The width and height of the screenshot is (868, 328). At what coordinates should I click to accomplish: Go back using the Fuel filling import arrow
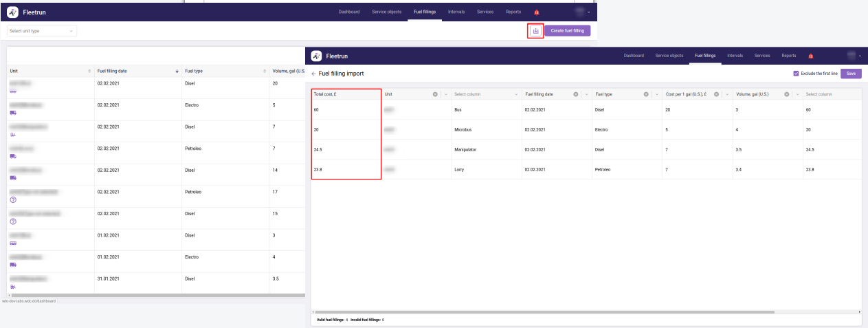[313, 74]
